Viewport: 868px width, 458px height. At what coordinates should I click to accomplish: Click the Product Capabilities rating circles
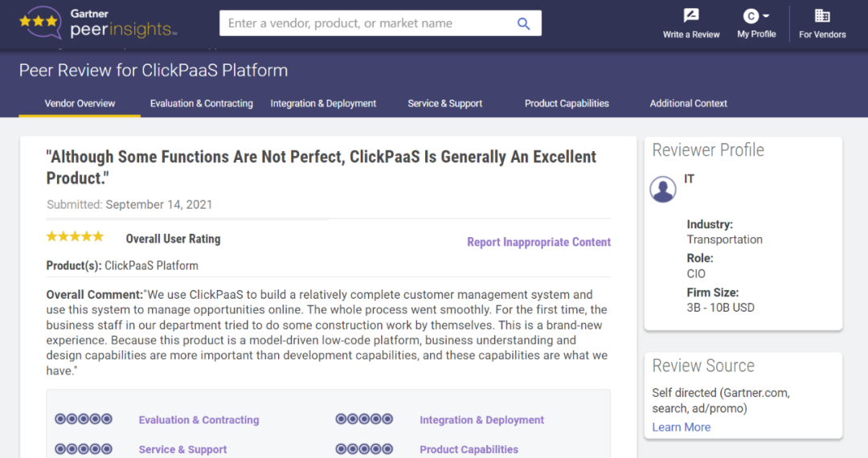click(x=364, y=449)
